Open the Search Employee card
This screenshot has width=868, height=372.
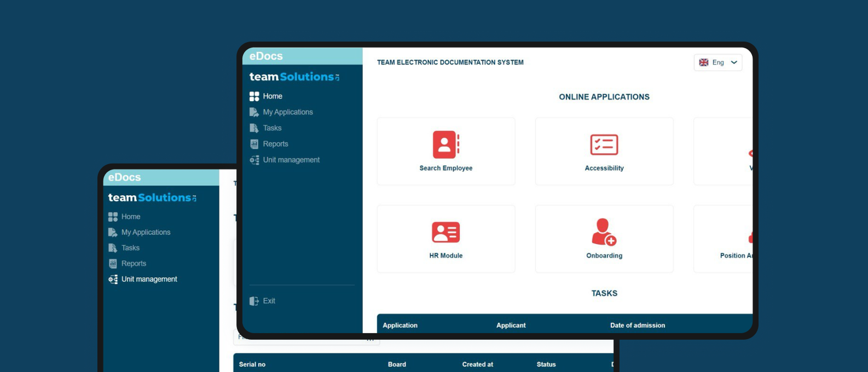pyautogui.click(x=446, y=152)
